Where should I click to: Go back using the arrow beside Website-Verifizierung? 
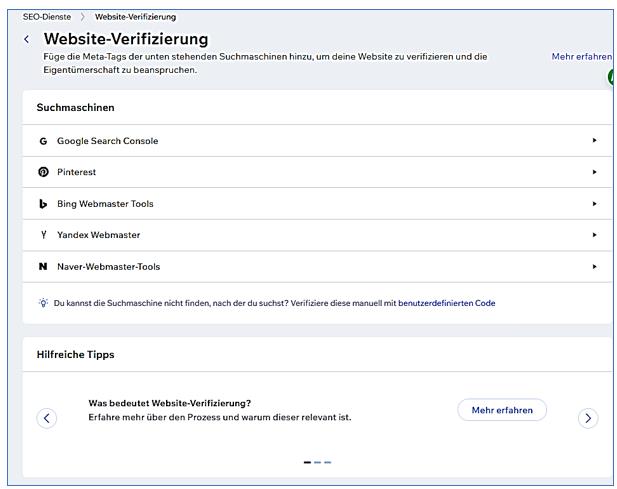(x=26, y=39)
